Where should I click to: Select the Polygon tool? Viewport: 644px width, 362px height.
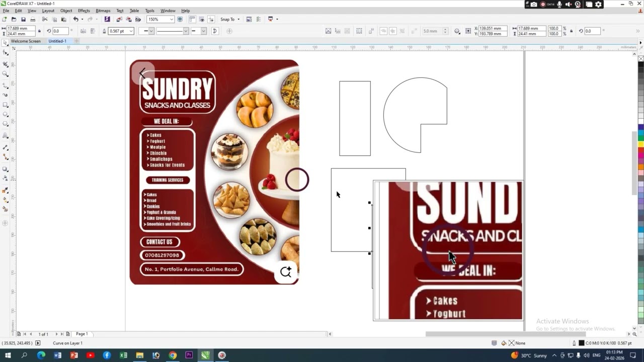tap(6, 124)
